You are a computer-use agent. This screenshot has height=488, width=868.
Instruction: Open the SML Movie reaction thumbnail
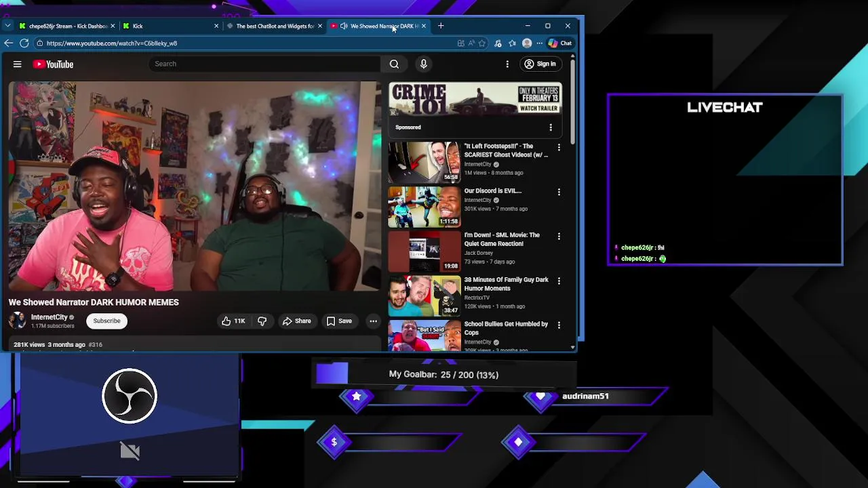click(x=425, y=250)
